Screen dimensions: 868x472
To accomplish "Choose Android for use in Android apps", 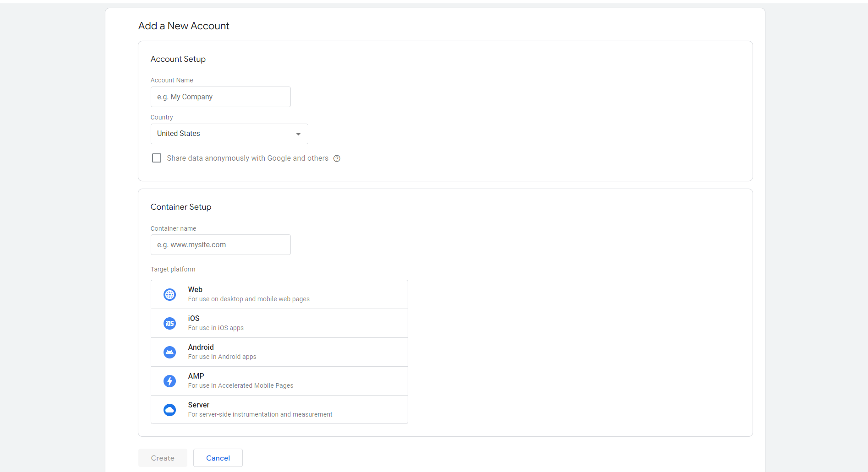I will (x=278, y=352).
